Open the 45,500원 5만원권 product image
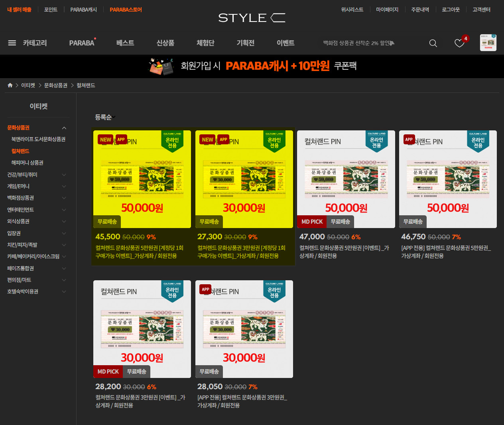Viewport: 504px width, 425px height. pyautogui.click(x=142, y=179)
